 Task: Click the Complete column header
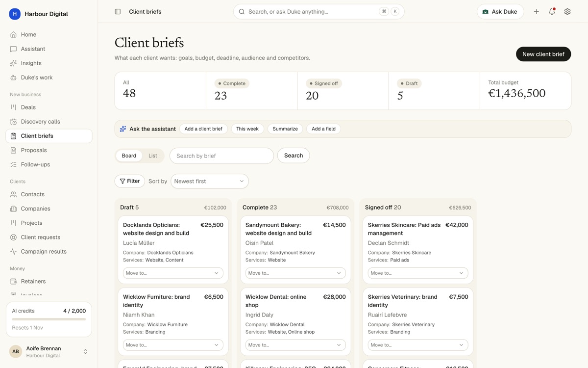295,208
